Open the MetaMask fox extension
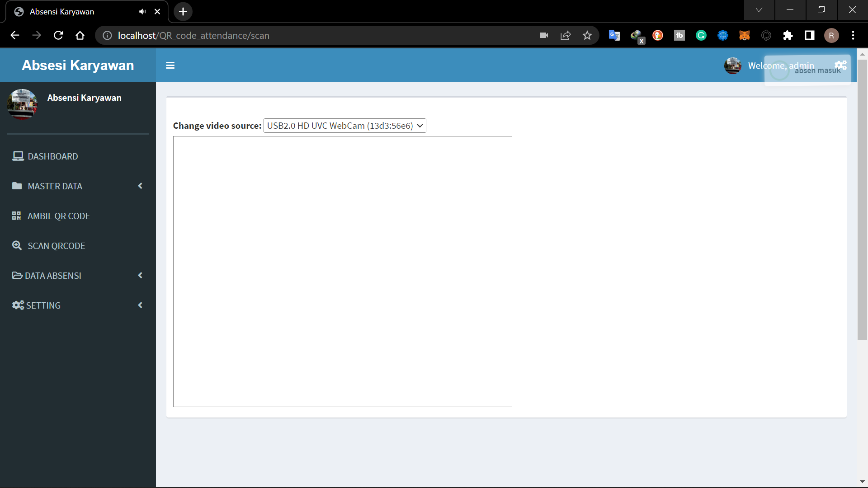 (x=745, y=35)
